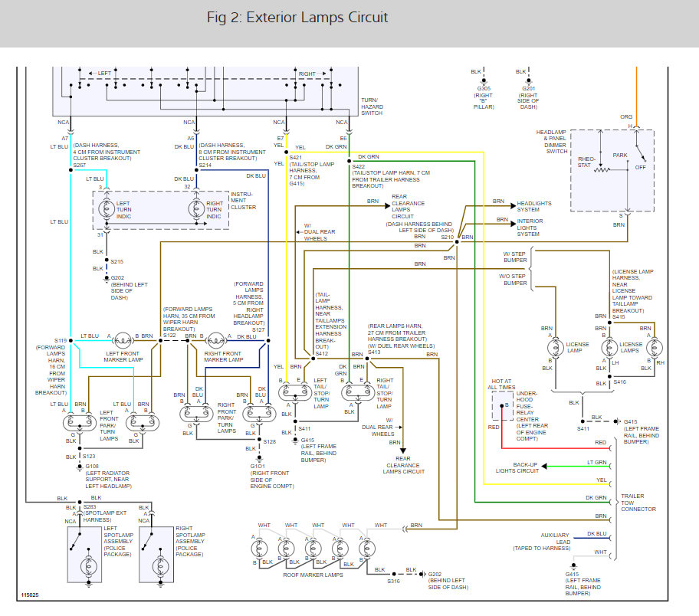
Task: Click the arrowhead pointing to Headlights System
Action: (514, 206)
